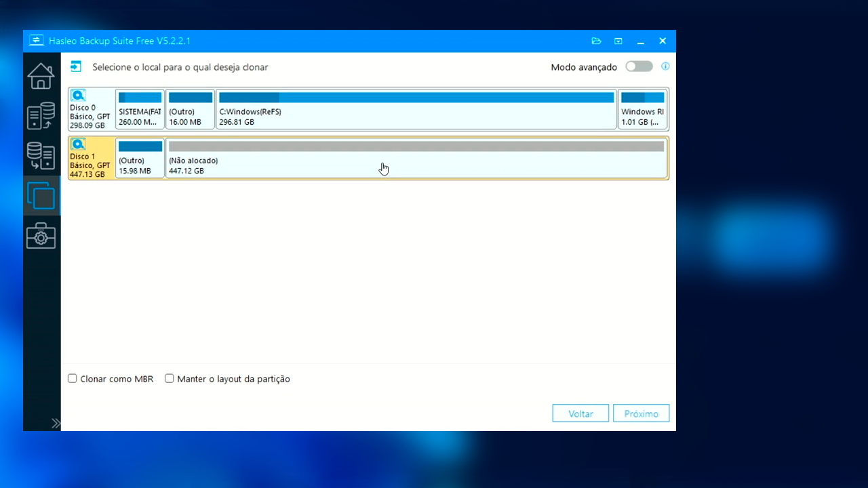Click the open folder icon in title bar
The height and width of the screenshot is (488, 868).
pos(596,41)
